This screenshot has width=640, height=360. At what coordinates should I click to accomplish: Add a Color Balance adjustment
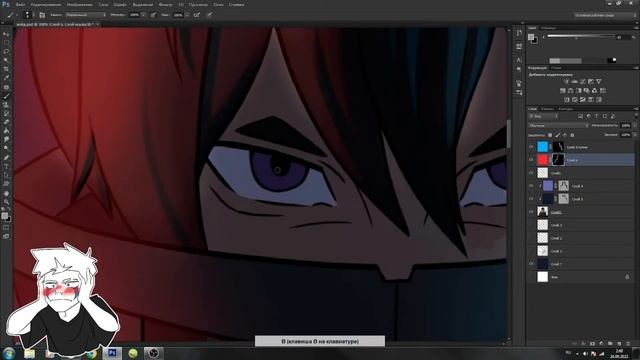tap(571, 90)
